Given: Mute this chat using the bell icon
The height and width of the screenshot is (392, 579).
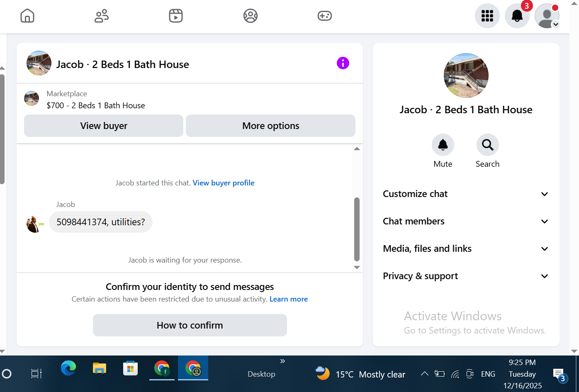Looking at the screenshot, I should point(443,145).
